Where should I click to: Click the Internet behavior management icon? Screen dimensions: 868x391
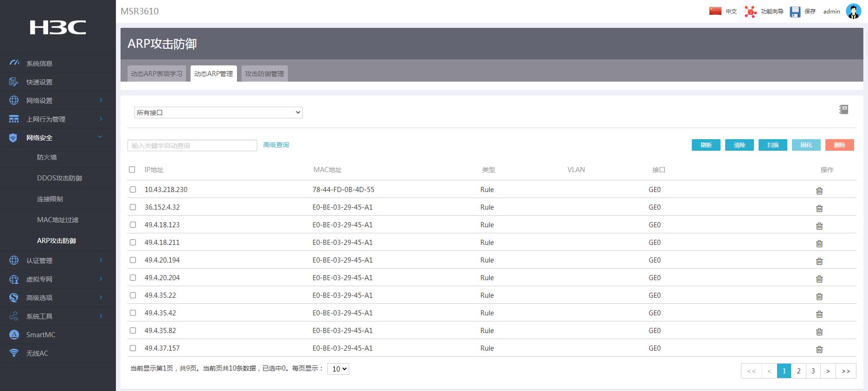[x=14, y=119]
